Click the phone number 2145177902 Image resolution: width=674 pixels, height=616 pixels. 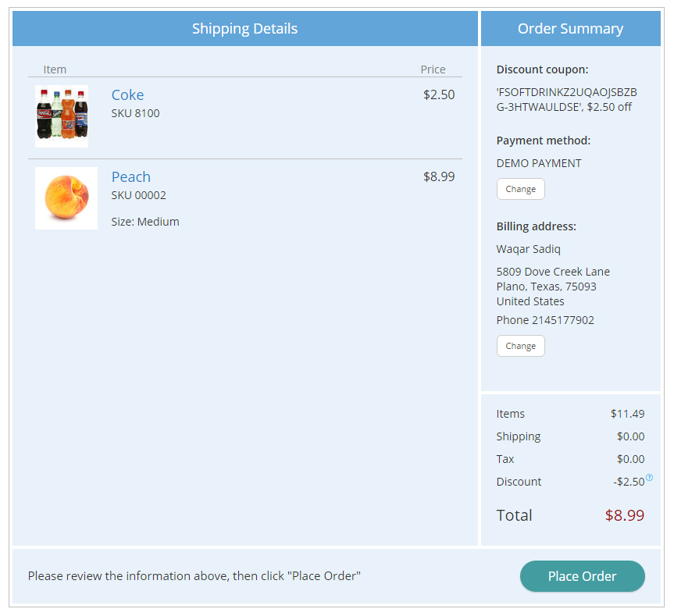coord(562,320)
